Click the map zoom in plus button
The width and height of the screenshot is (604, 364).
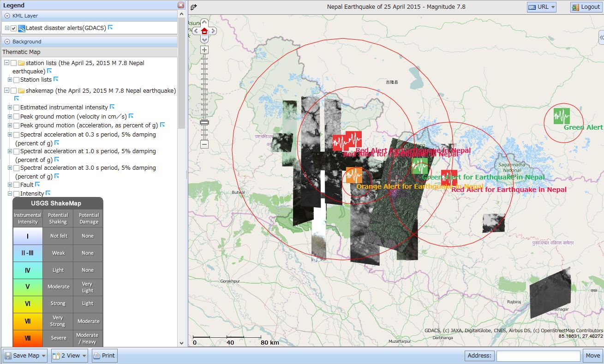(204, 50)
